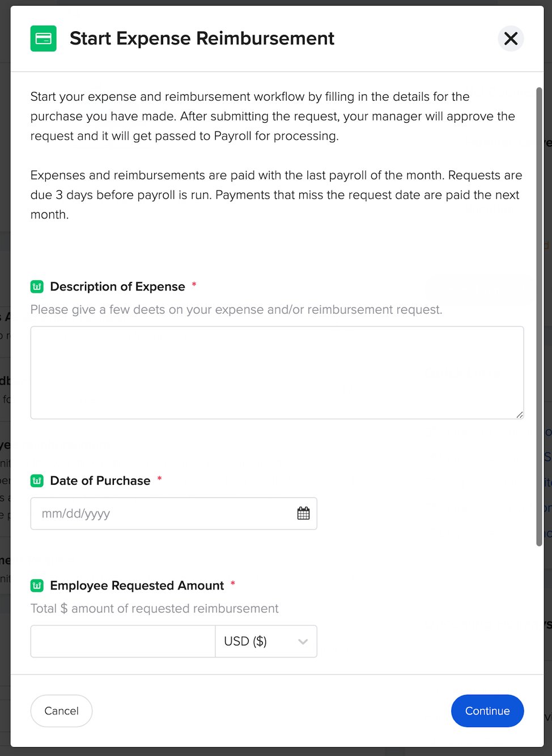Screen dimensions: 552x756
Task: Click the dialog's vertical scrollbar
Action: [x=539, y=317]
